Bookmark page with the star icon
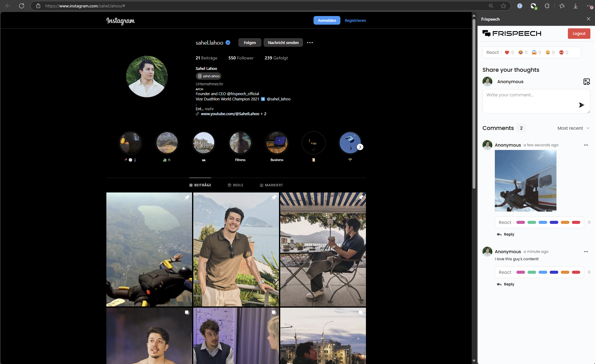This screenshot has height=364, width=595. [x=503, y=6]
